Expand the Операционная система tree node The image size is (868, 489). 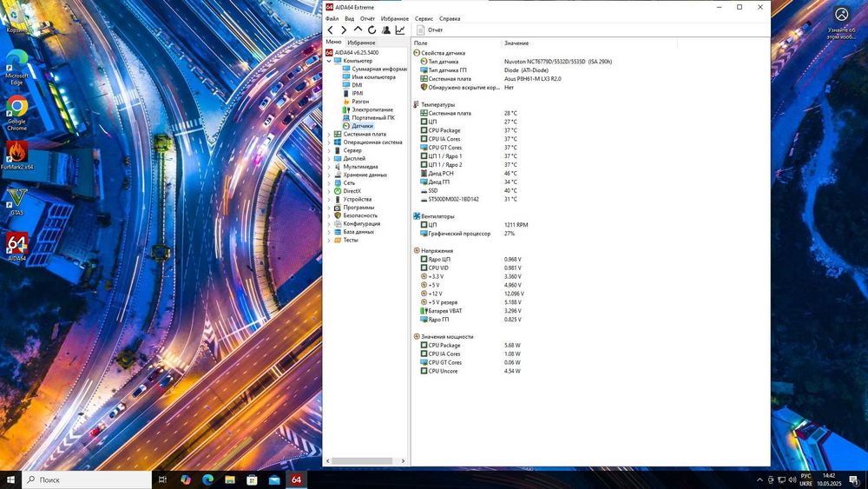point(329,142)
